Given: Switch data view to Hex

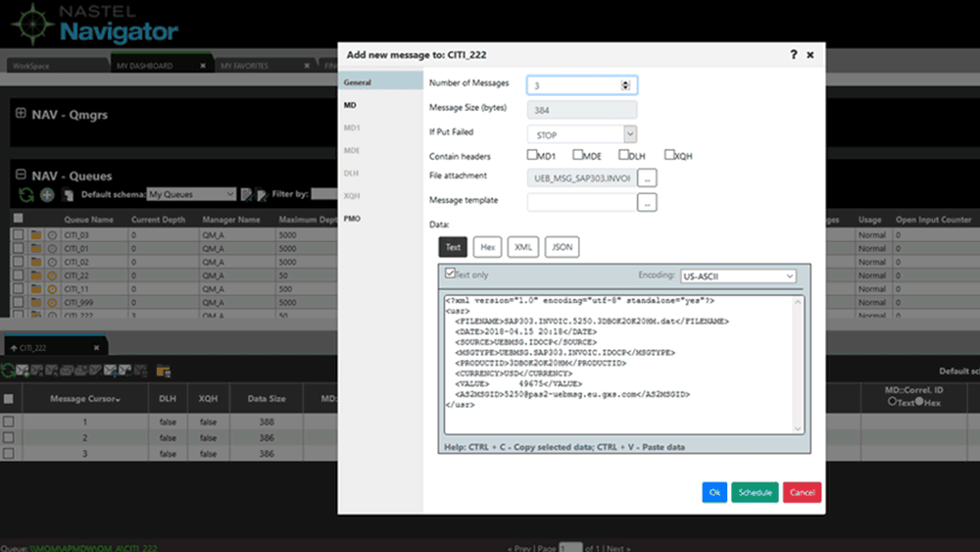Looking at the screenshot, I should [x=487, y=247].
